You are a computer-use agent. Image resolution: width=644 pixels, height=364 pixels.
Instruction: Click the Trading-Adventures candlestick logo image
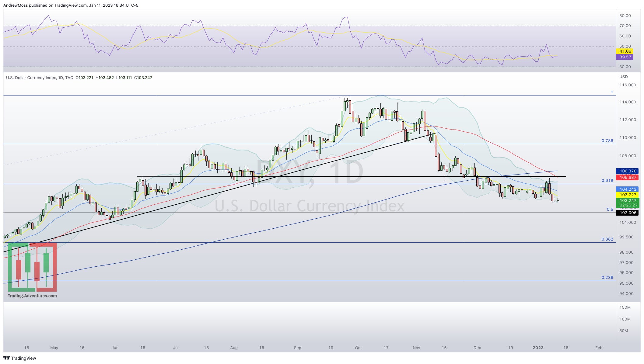tap(32, 267)
